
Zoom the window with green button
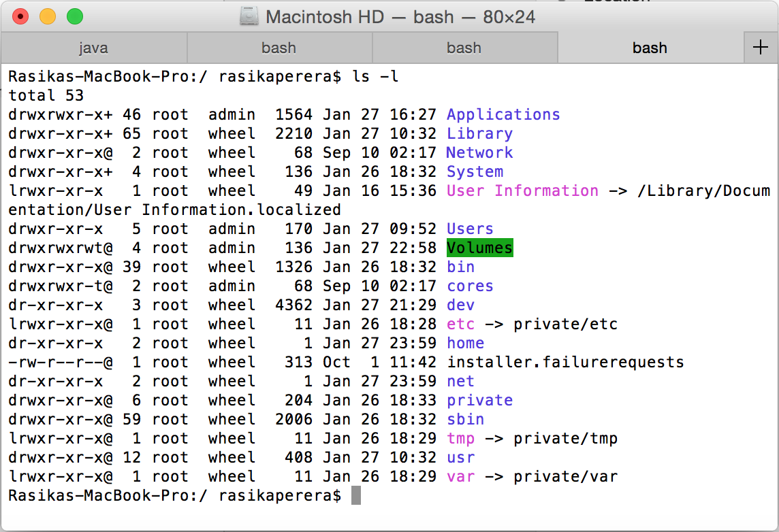75,16
